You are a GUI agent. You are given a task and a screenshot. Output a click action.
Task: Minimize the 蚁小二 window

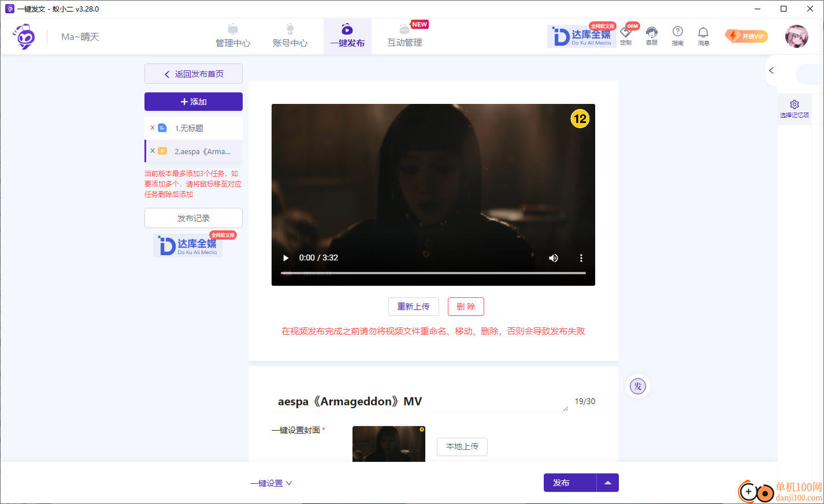(758, 9)
